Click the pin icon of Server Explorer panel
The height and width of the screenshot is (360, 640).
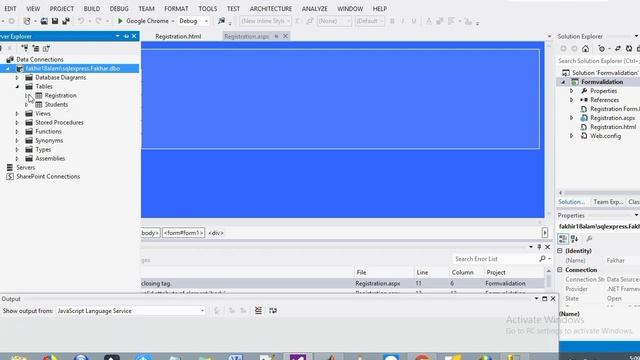[126, 36]
